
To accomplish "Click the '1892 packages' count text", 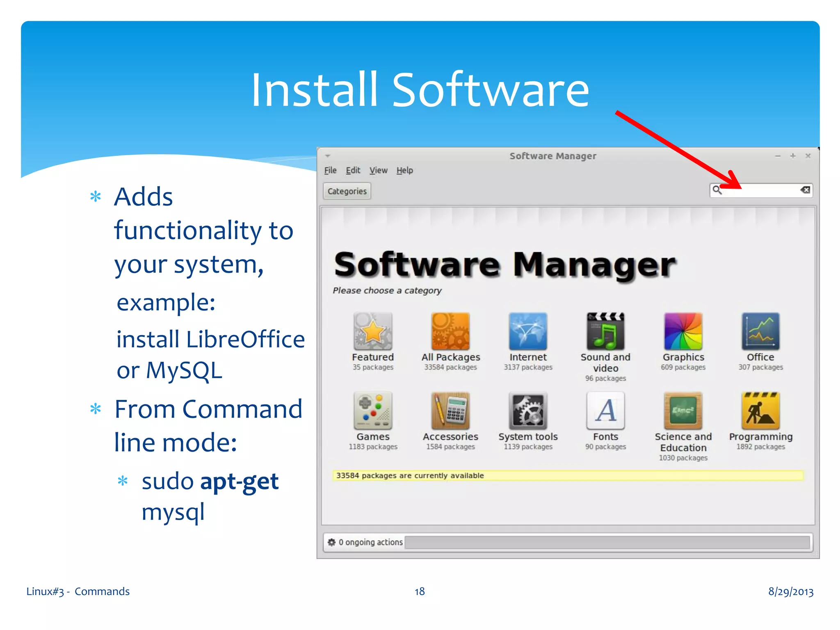I will click(760, 447).
